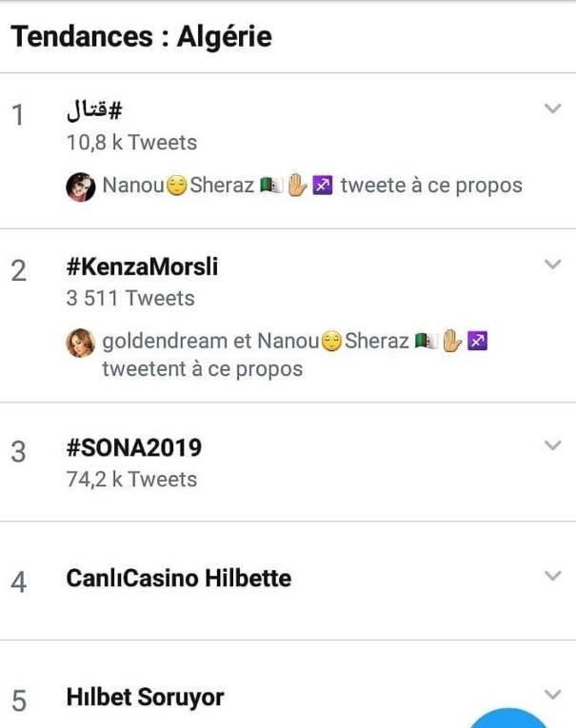Click 'tweete à ce propos' text in trend 1
Screen dimensions: 576x728
(x=431, y=186)
